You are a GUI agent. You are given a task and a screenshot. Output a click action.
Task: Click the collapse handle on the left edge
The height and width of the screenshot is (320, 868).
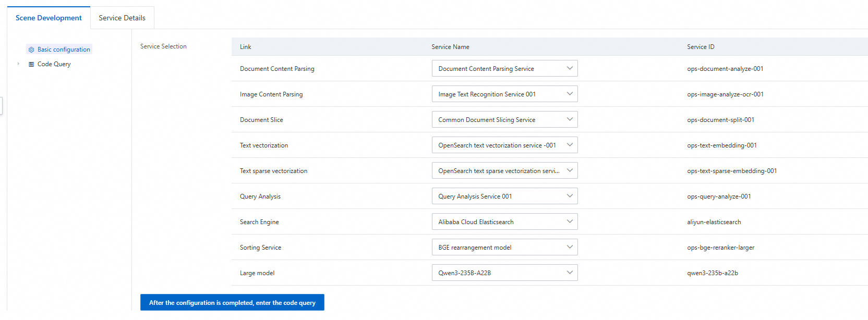coord(1,105)
